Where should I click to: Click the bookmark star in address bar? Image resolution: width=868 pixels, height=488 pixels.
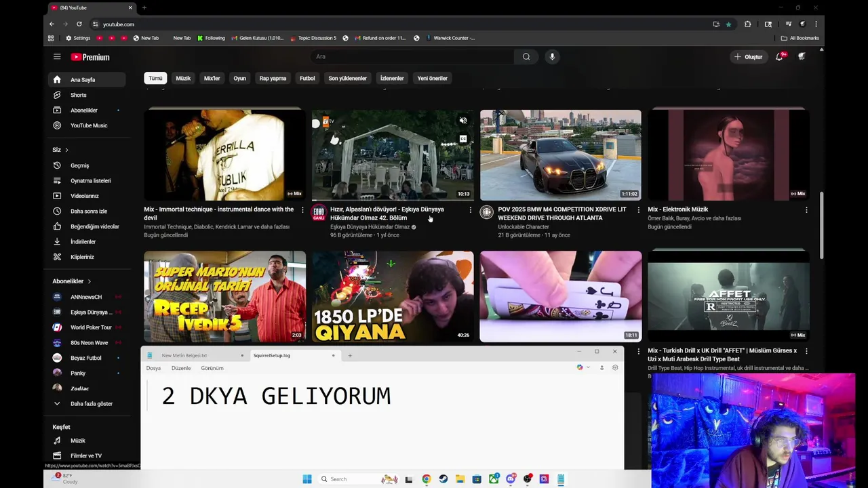click(x=728, y=24)
